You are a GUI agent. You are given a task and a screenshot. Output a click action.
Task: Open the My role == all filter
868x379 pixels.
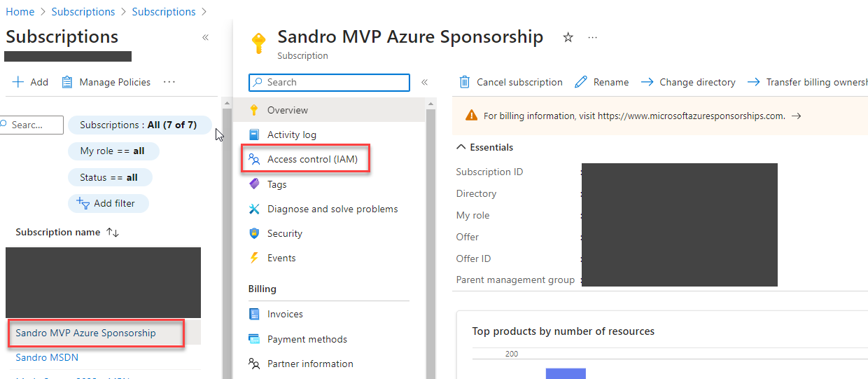(x=113, y=151)
